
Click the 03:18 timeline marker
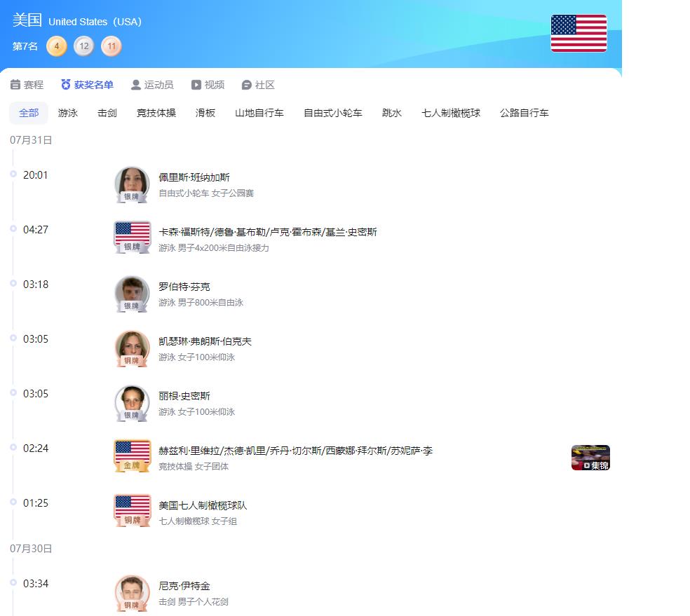coord(13,283)
